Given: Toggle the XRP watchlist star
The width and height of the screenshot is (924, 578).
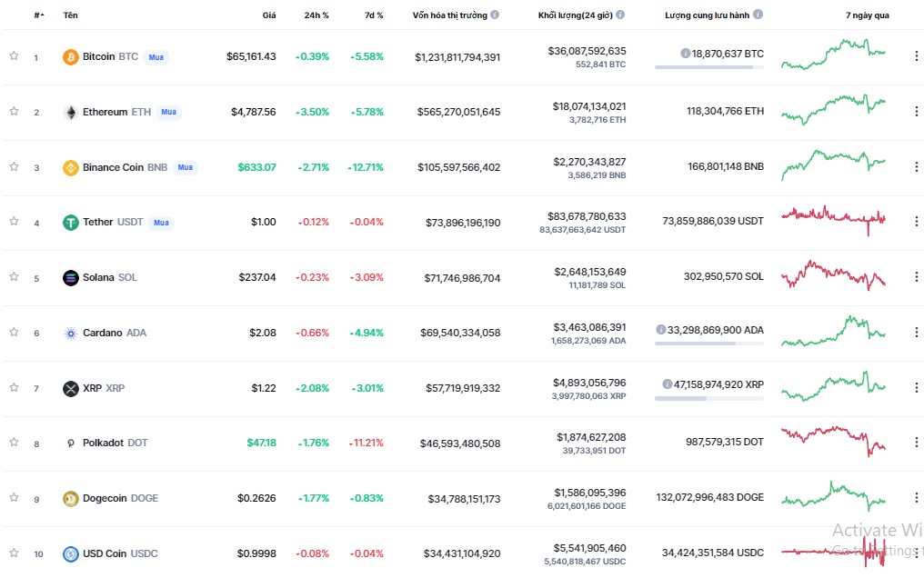Looking at the screenshot, I should pyautogui.click(x=14, y=387).
